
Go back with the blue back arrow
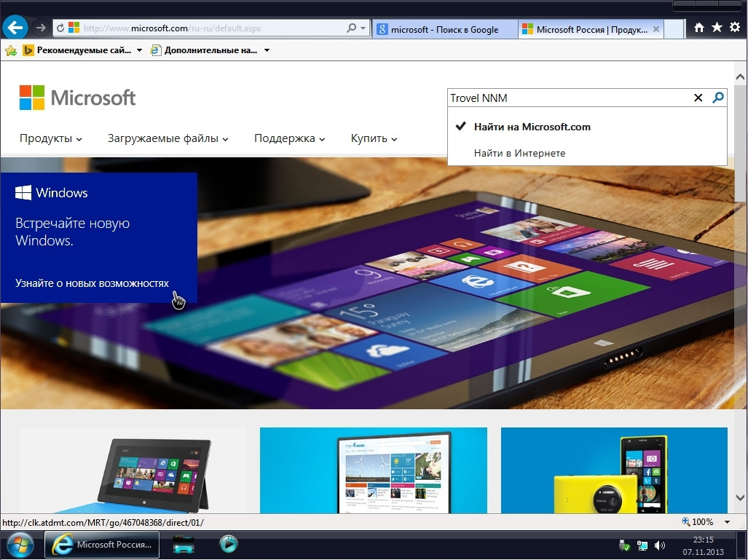(15, 28)
